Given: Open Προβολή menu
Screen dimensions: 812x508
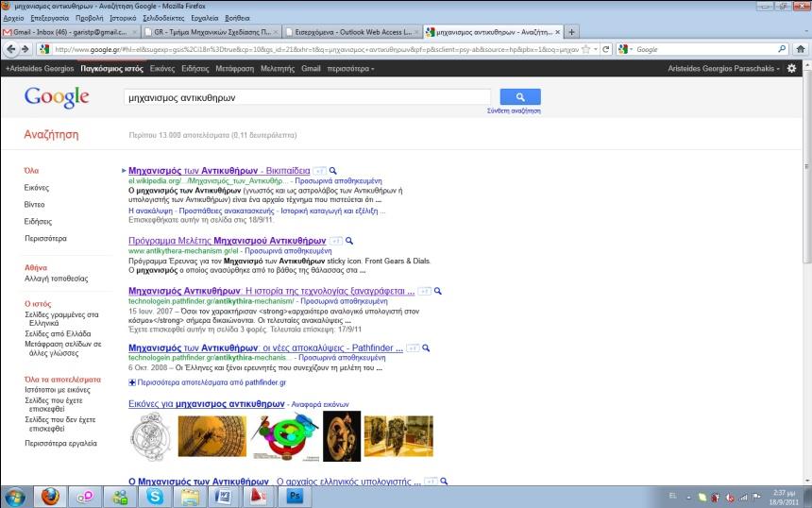Looking at the screenshot, I should coord(89,18).
